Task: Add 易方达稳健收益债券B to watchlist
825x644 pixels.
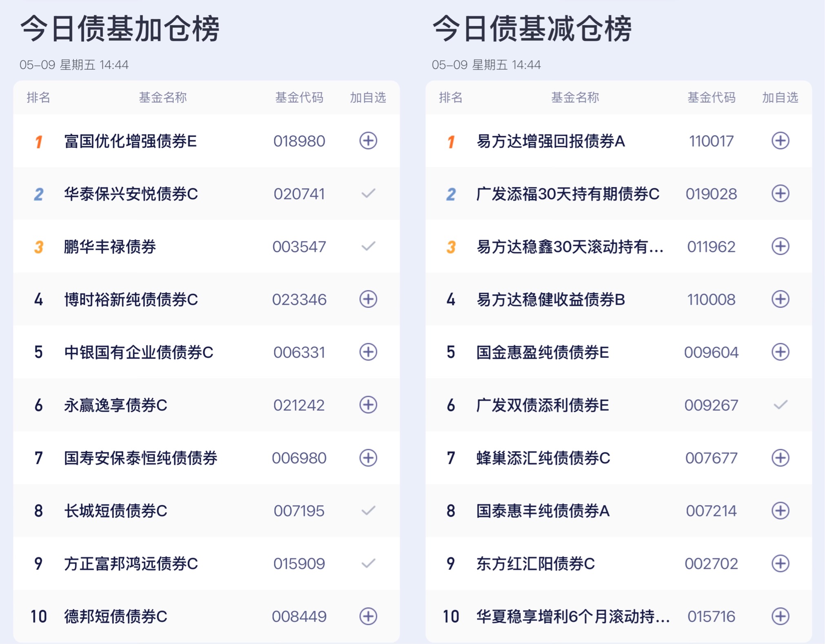Action: pyautogui.click(x=780, y=299)
